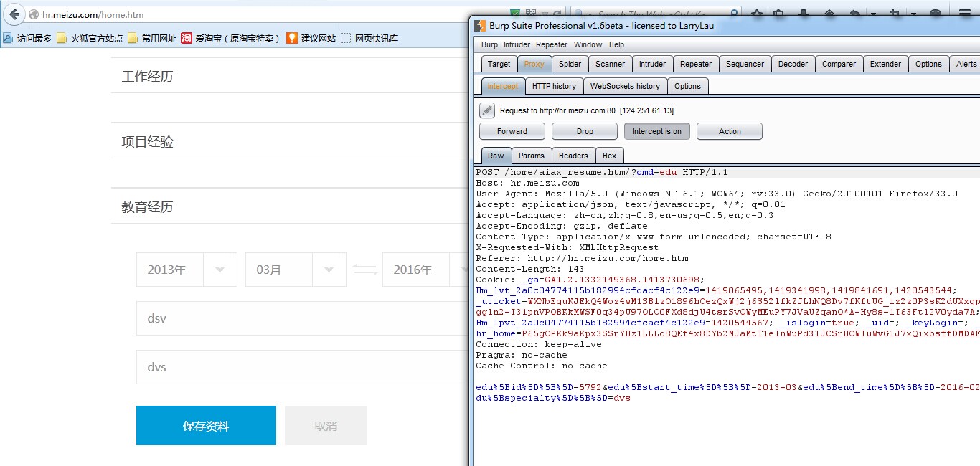This screenshot has height=466, width=980.
Task: Select the Proxy tab
Action: tap(534, 64)
